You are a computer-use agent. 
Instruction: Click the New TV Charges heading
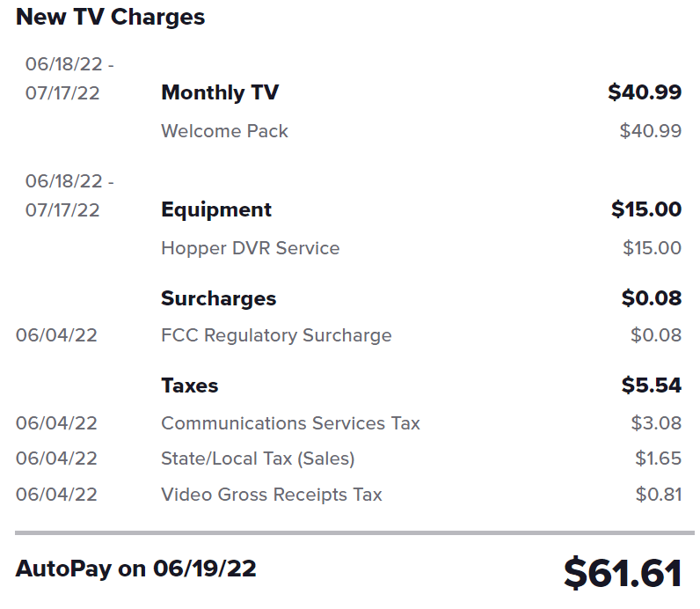pos(110,18)
